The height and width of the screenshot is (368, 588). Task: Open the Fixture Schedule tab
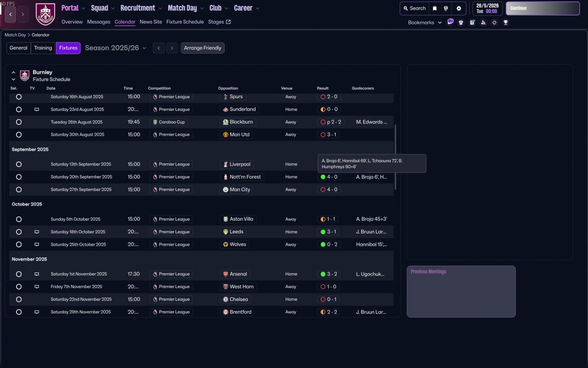pos(185,22)
